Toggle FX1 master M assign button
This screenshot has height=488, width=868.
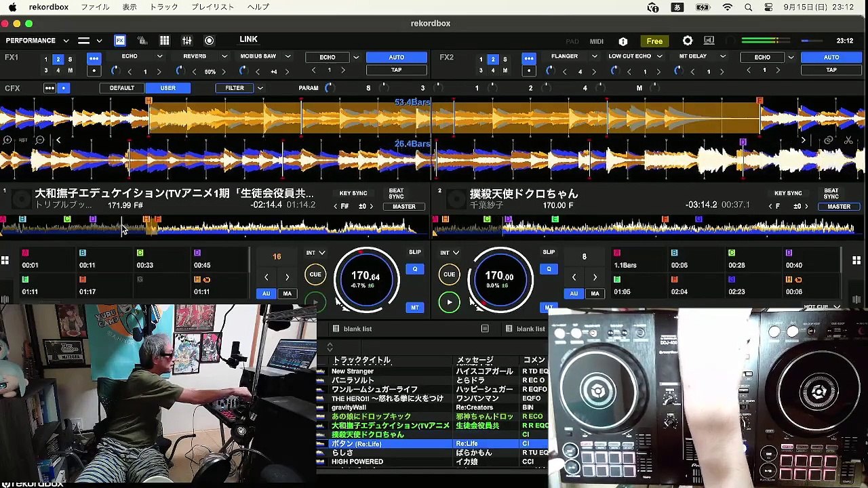70,70
